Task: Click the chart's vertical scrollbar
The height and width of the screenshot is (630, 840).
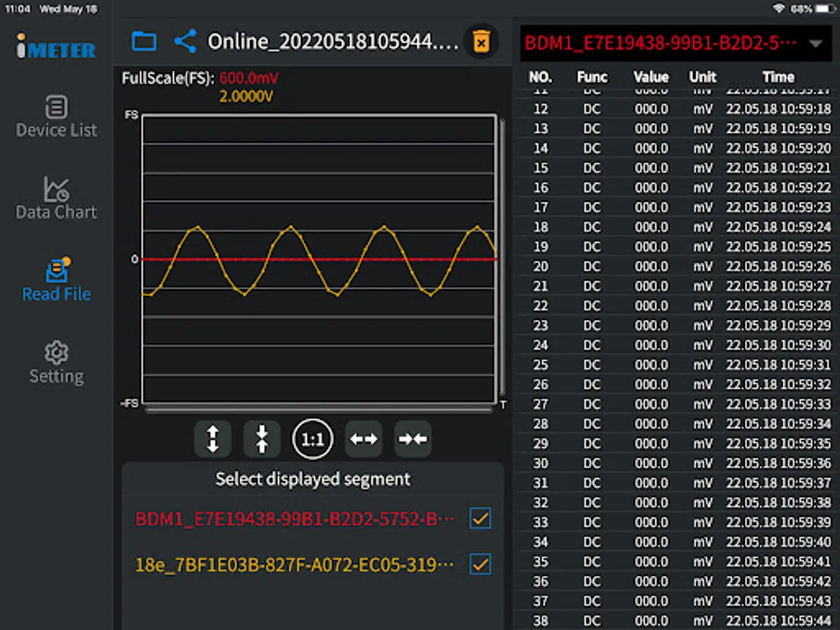Action: coord(502,259)
